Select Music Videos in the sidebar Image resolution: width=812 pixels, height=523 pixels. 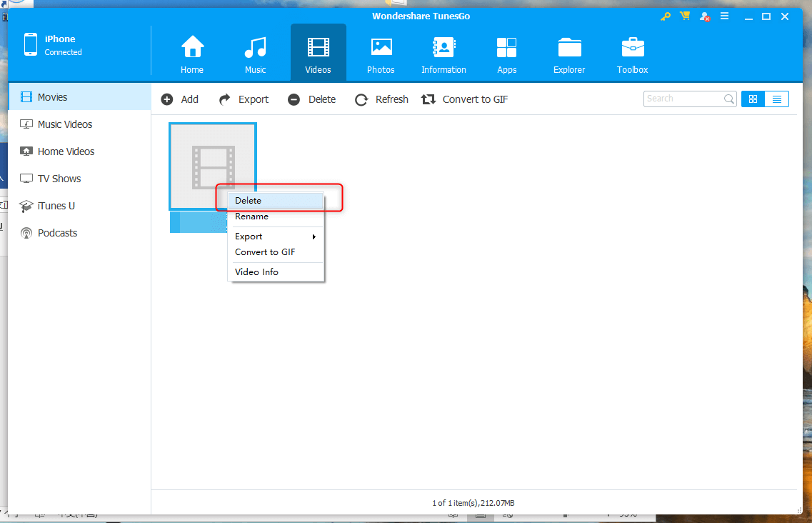click(x=80, y=124)
